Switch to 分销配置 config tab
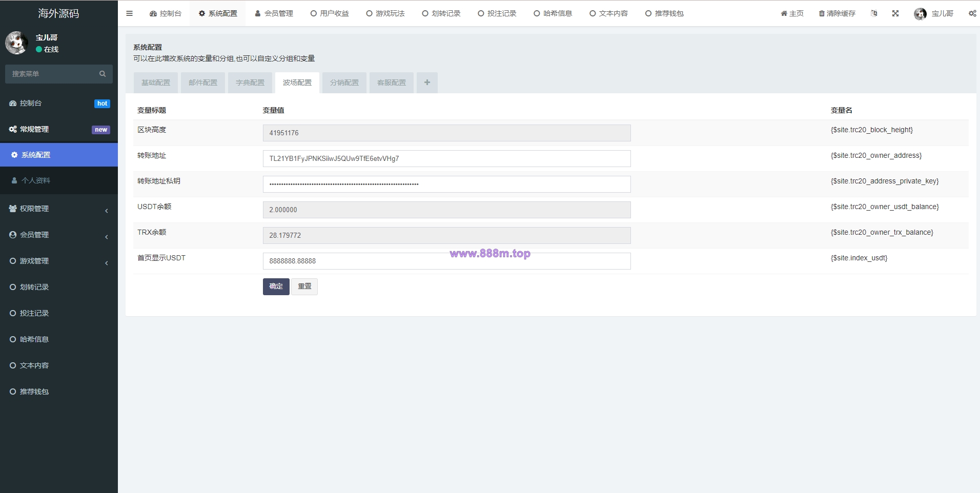The width and height of the screenshot is (980, 493). click(x=344, y=83)
